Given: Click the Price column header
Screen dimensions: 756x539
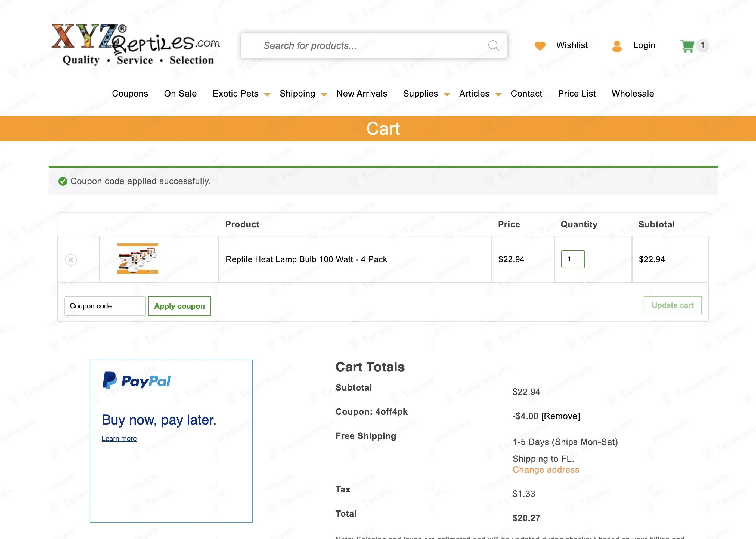Looking at the screenshot, I should [509, 224].
